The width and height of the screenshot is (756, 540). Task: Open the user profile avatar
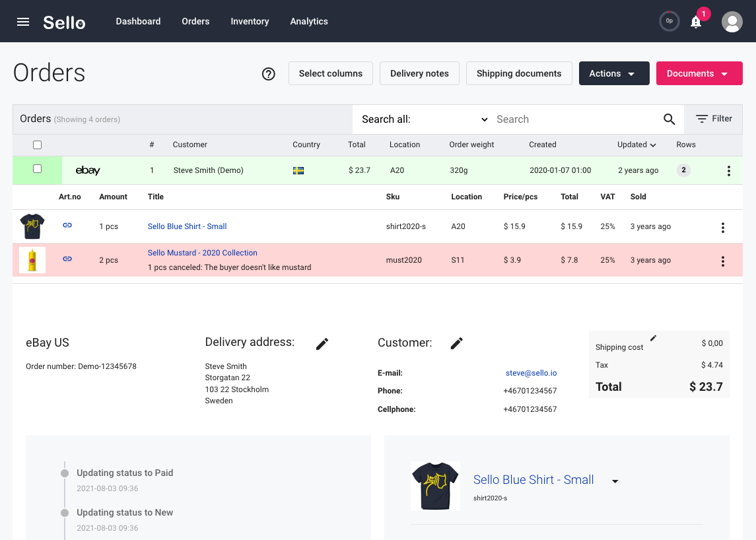[x=732, y=22]
